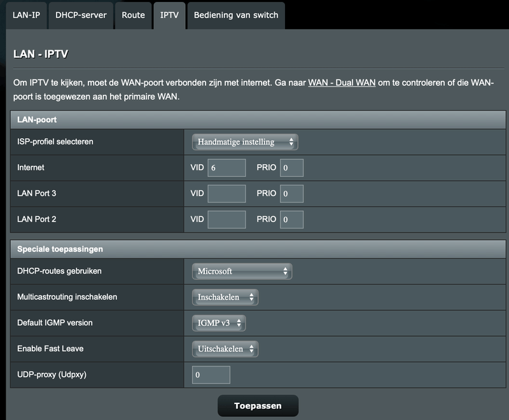
Task: Open the Multicastrouting inschakelen dropdown
Action: pyautogui.click(x=225, y=297)
